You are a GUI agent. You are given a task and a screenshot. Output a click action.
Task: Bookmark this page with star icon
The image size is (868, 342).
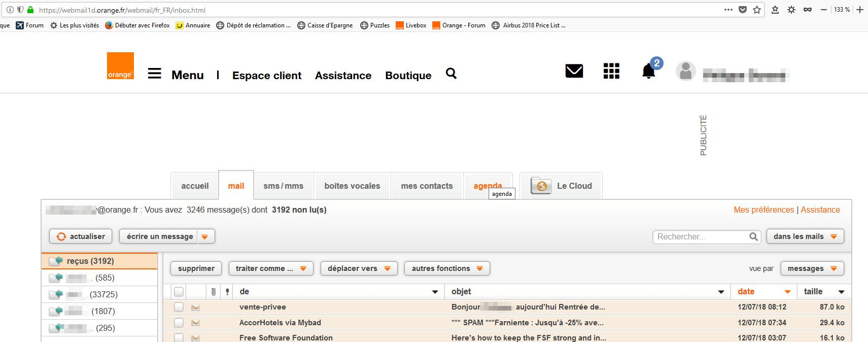point(757,10)
